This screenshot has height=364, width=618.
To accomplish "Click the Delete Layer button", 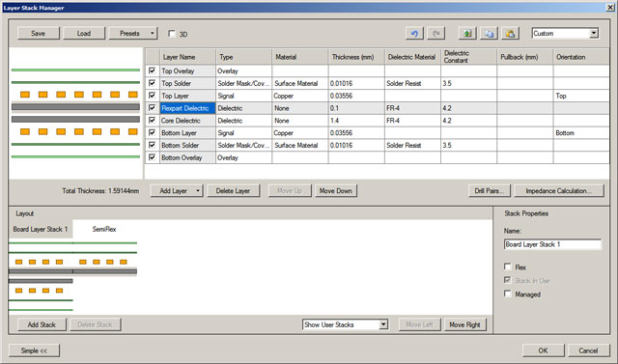I will coord(234,190).
